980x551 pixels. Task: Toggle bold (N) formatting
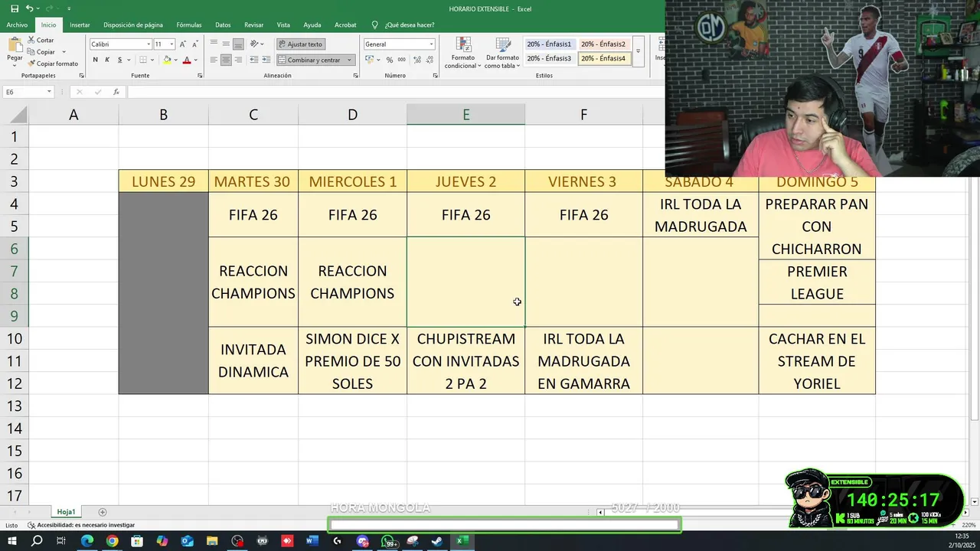96,60
